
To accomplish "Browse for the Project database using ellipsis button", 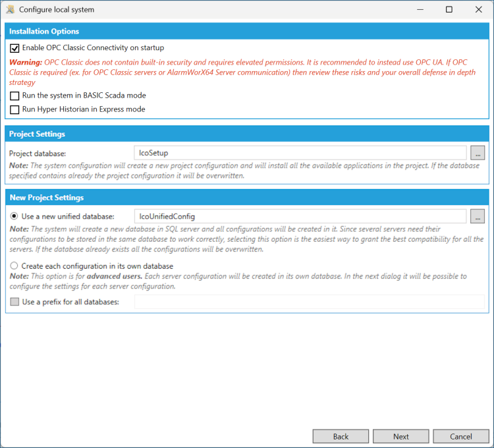I will 478,153.
